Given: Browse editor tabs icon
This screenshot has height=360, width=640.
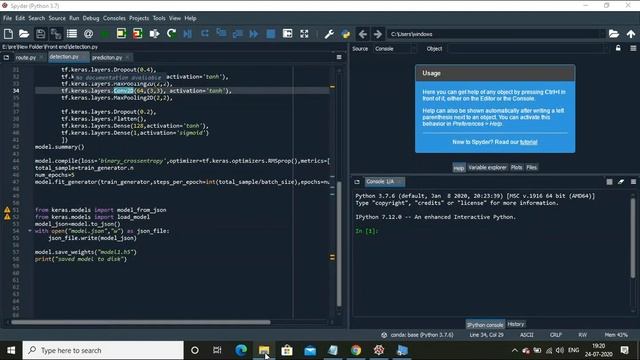Looking at the screenshot, I should (6, 58).
